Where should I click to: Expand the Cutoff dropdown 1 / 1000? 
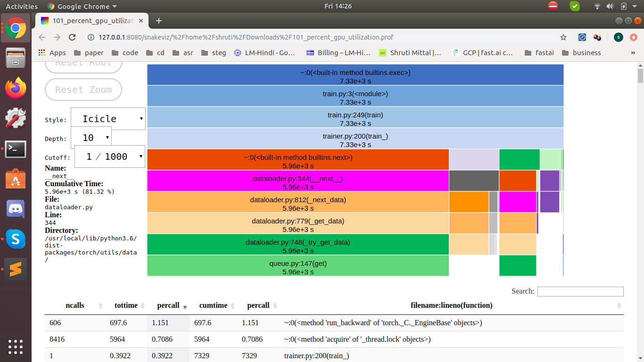click(110, 156)
